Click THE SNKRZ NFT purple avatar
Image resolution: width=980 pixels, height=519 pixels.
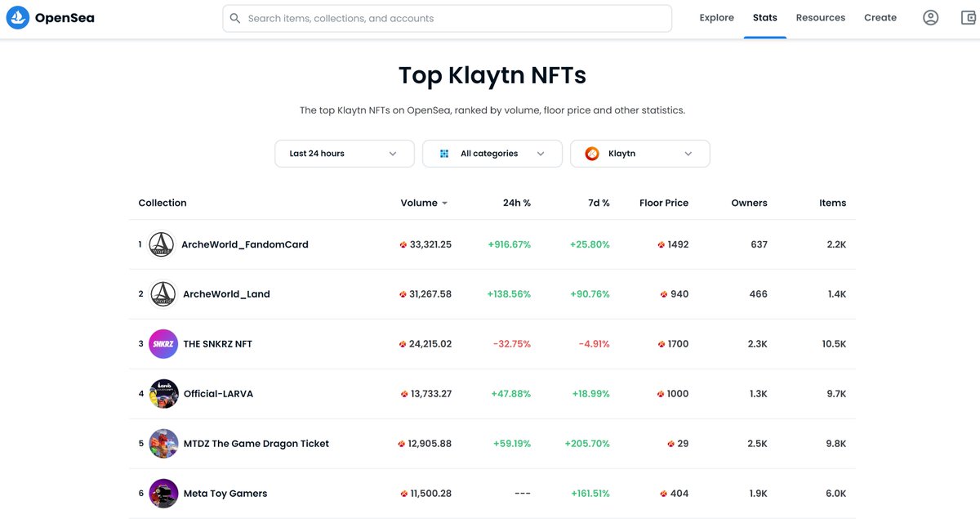(163, 343)
